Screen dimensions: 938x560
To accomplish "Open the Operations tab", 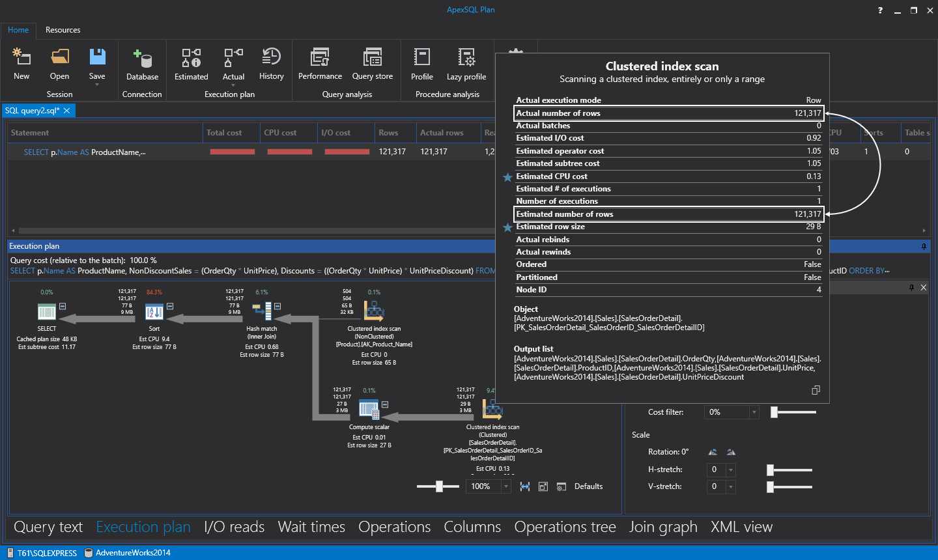I will point(394,527).
